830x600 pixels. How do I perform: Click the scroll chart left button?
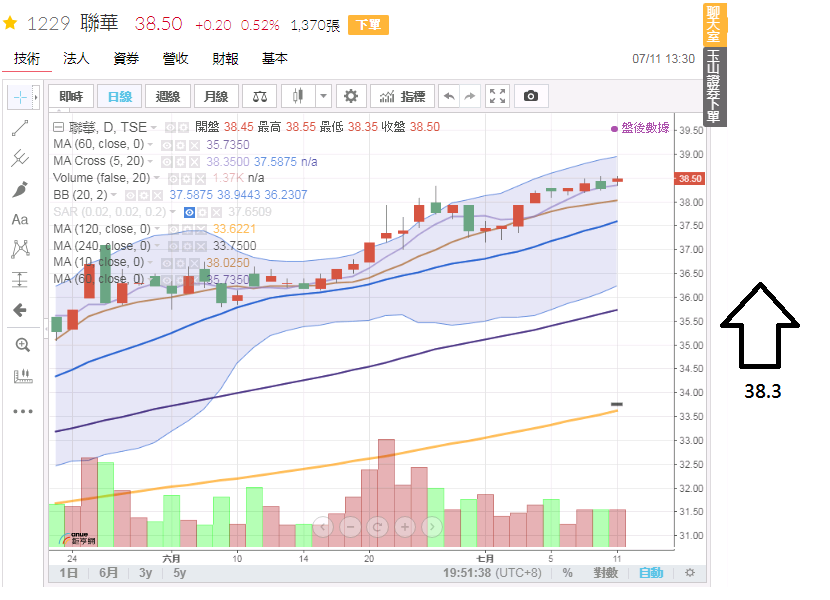point(323,527)
